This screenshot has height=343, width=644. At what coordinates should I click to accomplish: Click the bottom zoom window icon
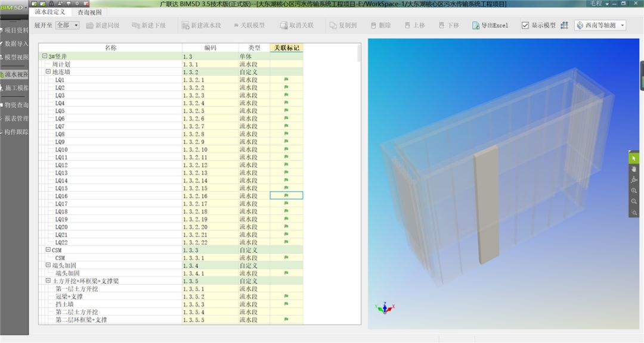point(634,213)
